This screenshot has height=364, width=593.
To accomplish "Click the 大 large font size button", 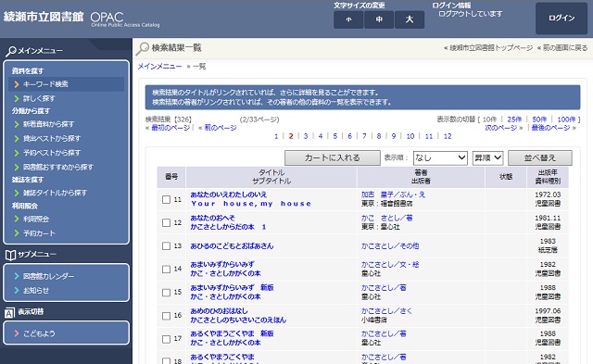I will tap(410, 19).
